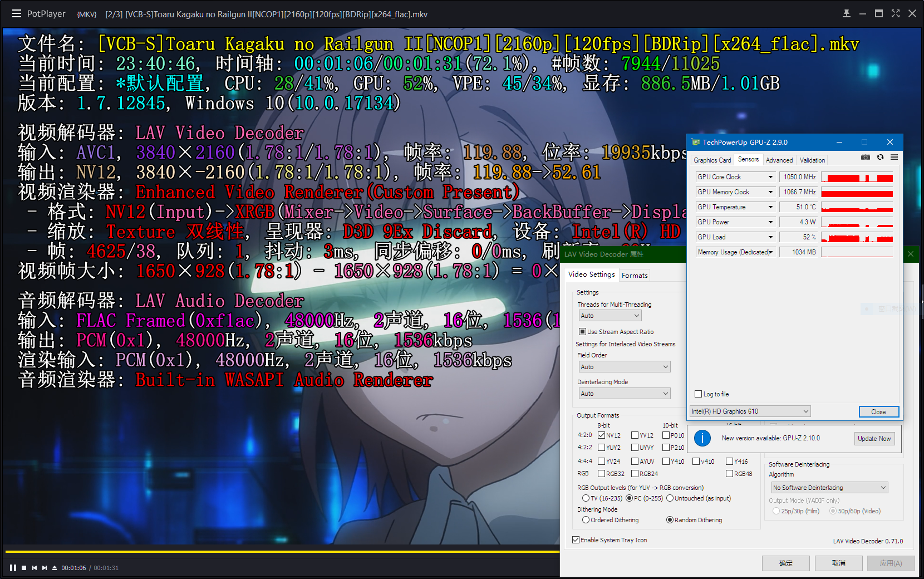924x579 pixels.
Task: Select the Video Settings tab in LAV dialog
Action: tap(591, 274)
